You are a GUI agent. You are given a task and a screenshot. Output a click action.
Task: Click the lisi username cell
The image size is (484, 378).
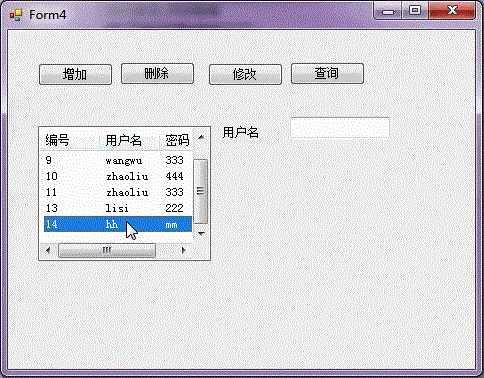tap(117, 209)
